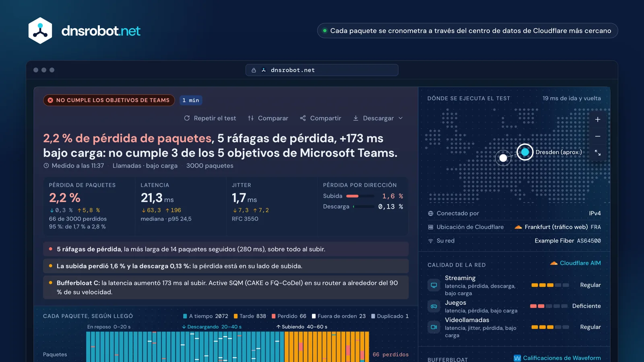Click the 'Example Fiber' network name
Image resolution: width=644 pixels, height=362 pixels.
(x=554, y=241)
